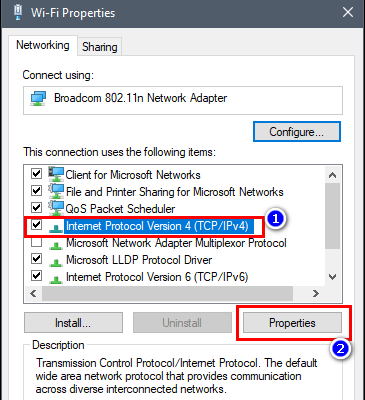Open Properties for the selected item
The image size is (365, 400).
(x=292, y=323)
